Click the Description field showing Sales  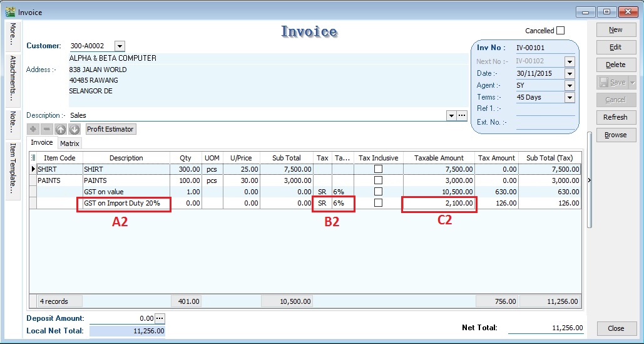click(257, 115)
